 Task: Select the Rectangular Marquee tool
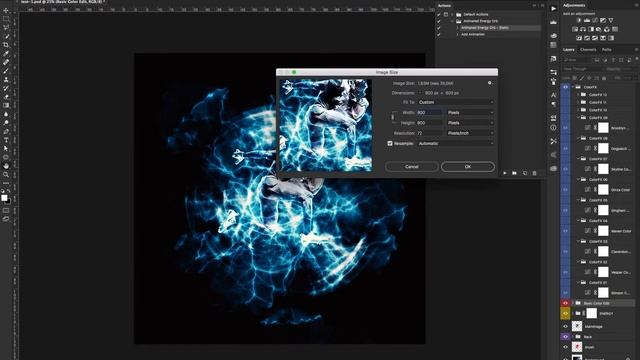pyautogui.click(x=6, y=19)
